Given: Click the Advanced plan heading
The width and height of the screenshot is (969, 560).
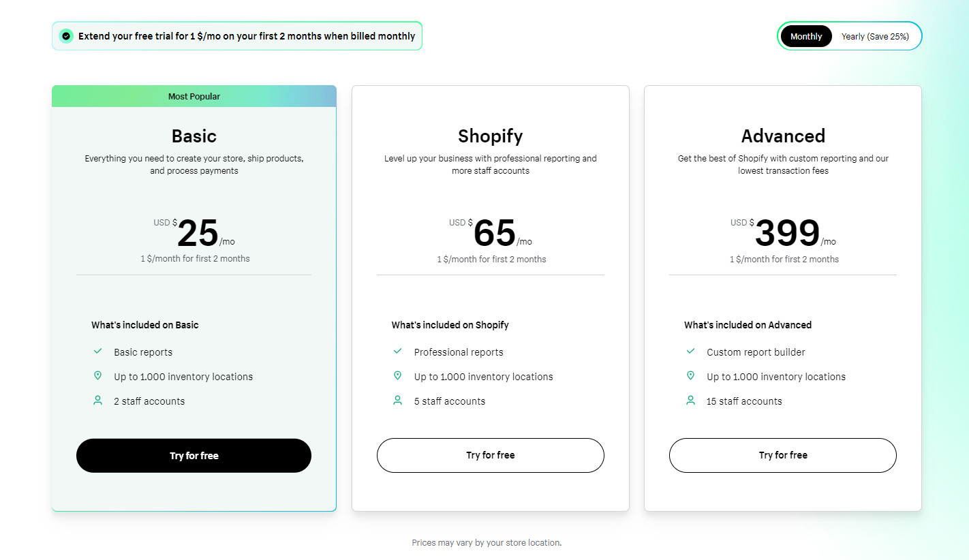Looking at the screenshot, I should pyautogui.click(x=783, y=136).
